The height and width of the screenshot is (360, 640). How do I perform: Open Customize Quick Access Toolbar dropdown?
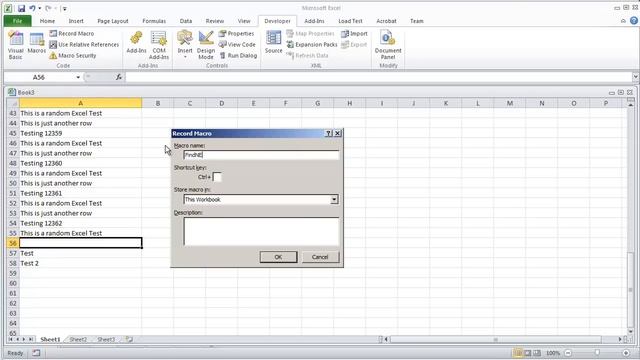coord(64,9)
